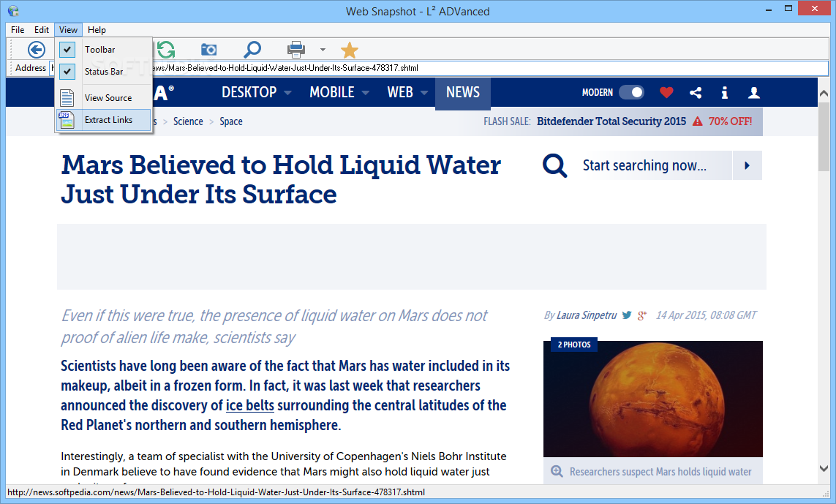Click the View Source document icon
Screen dimensions: 836x504
[67, 98]
